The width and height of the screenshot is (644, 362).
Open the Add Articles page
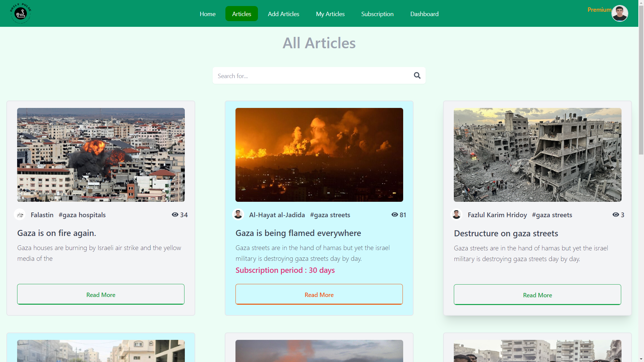(x=283, y=14)
